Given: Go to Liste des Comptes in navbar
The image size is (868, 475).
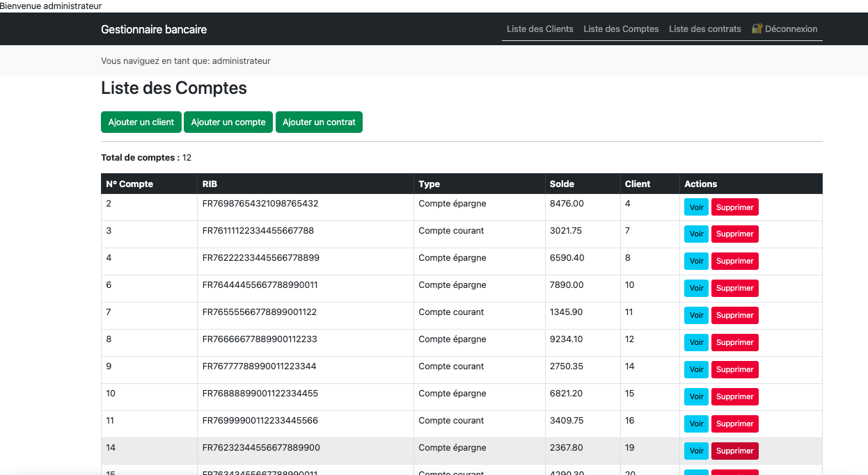Looking at the screenshot, I should coord(621,29).
